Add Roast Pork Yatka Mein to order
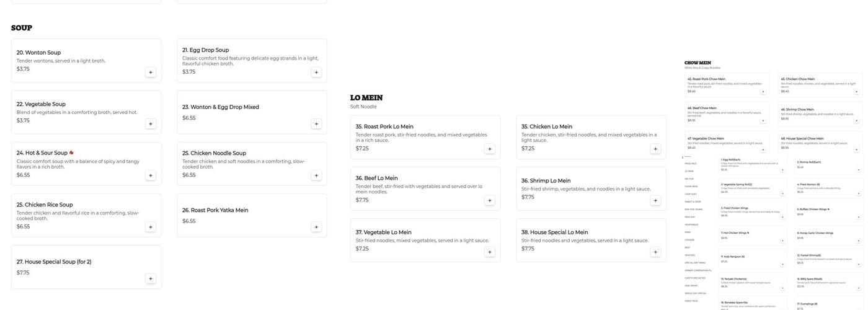 (x=316, y=227)
